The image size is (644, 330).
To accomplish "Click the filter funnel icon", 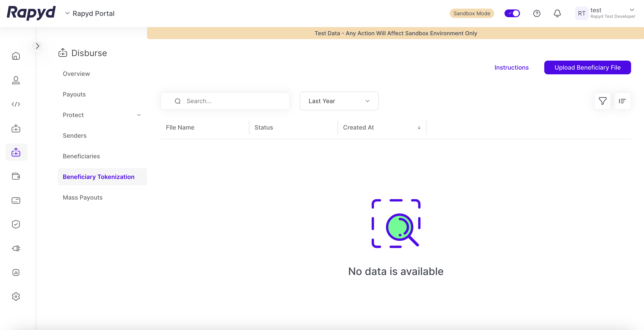I will coord(603,101).
